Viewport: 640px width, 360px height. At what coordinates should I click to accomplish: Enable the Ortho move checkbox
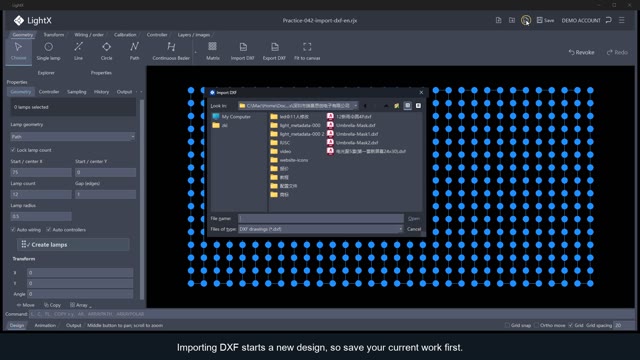536,325
